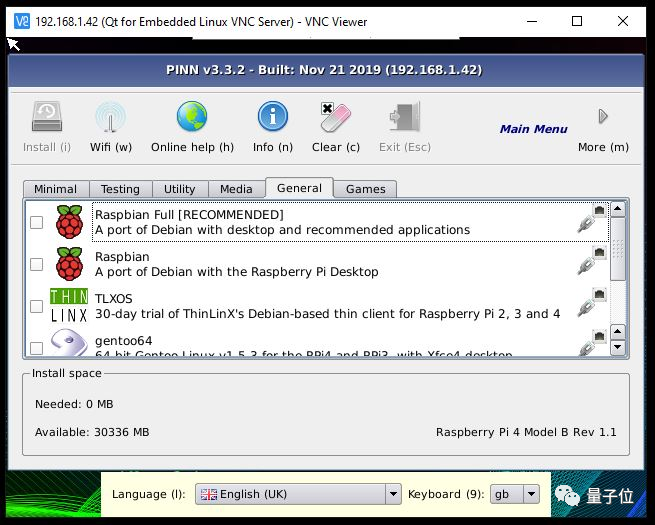Click the 'Main Menu' label

(x=533, y=129)
